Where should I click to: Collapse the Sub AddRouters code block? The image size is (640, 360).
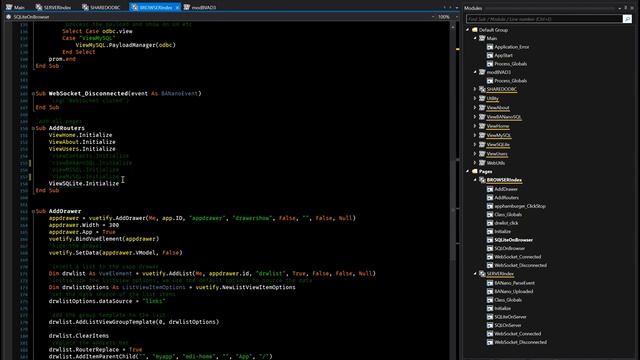[x=33, y=128]
